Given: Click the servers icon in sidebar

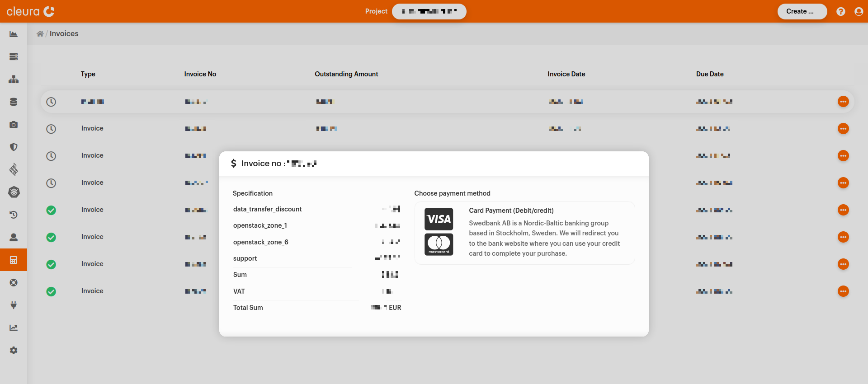Looking at the screenshot, I should [14, 57].
